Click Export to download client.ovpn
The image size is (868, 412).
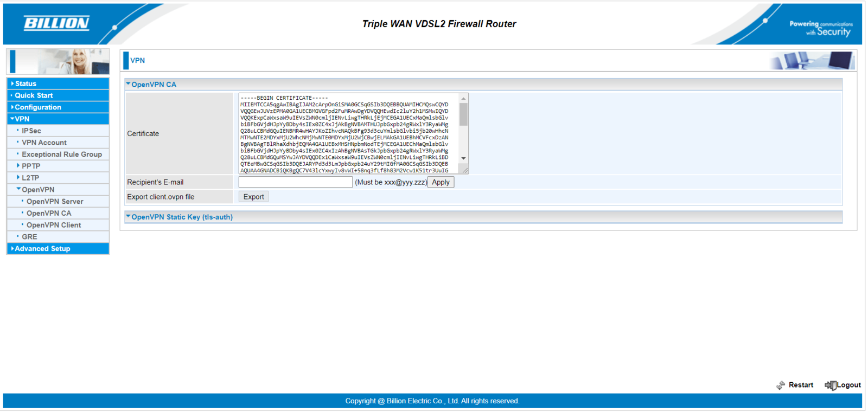pos(253,197)
